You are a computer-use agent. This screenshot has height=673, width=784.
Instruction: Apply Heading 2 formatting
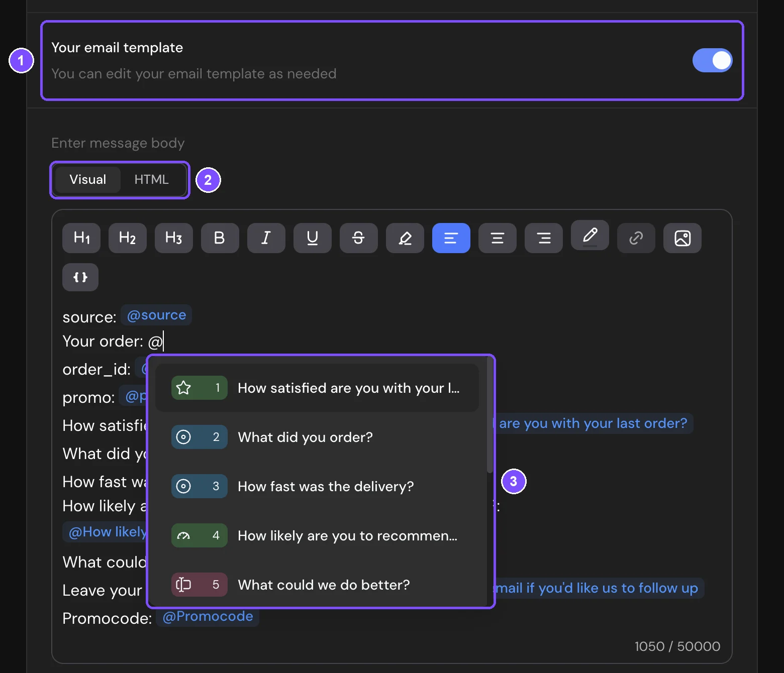coord(128,238)
